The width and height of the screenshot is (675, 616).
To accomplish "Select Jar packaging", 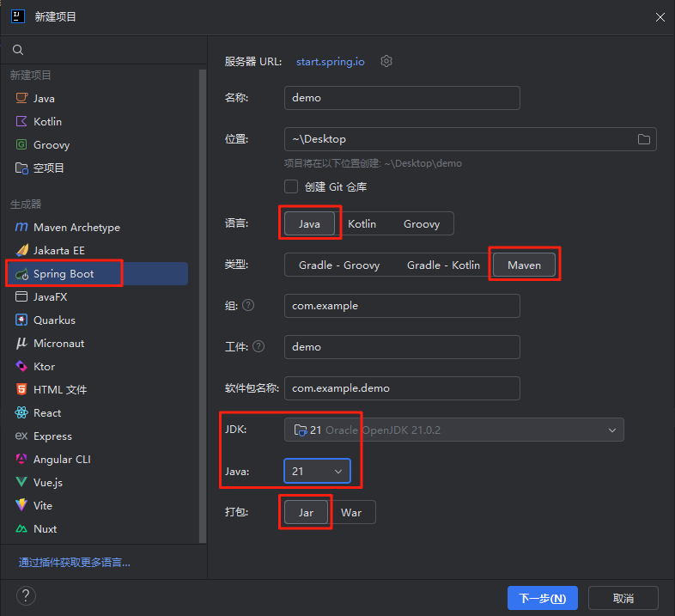I will click(306, 513).
